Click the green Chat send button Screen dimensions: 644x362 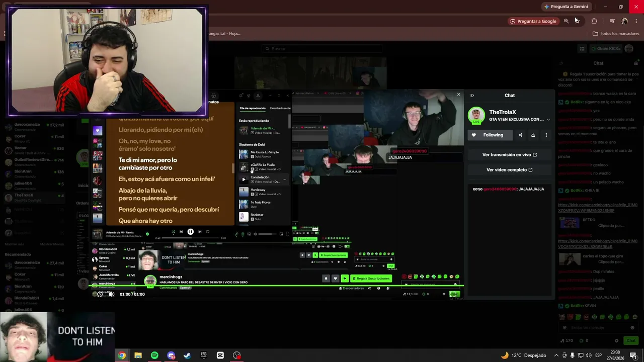tap(631, 340)
